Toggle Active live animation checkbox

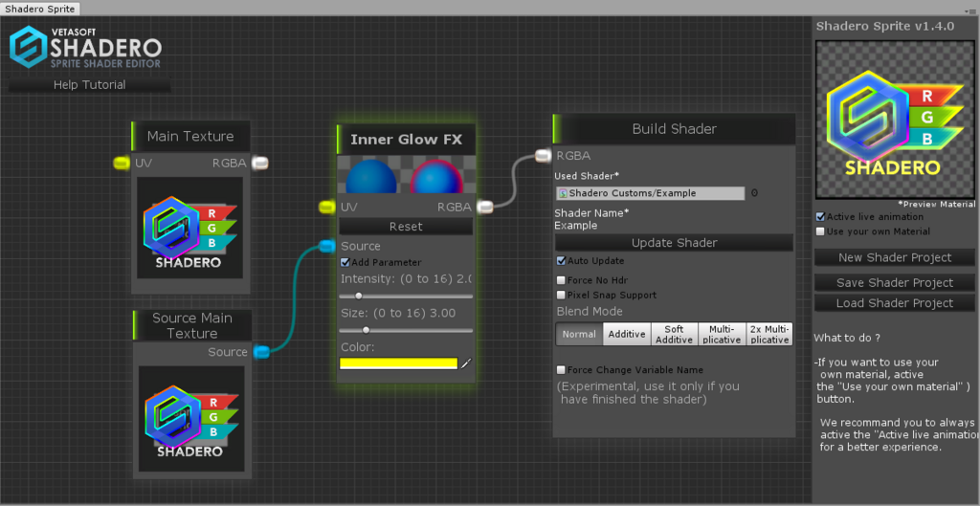click(x=820, y=217)
